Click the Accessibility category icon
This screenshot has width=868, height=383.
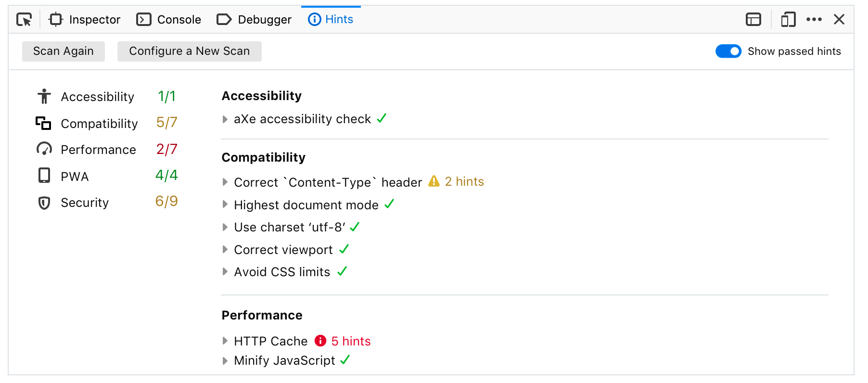click(x=44, y=97)
